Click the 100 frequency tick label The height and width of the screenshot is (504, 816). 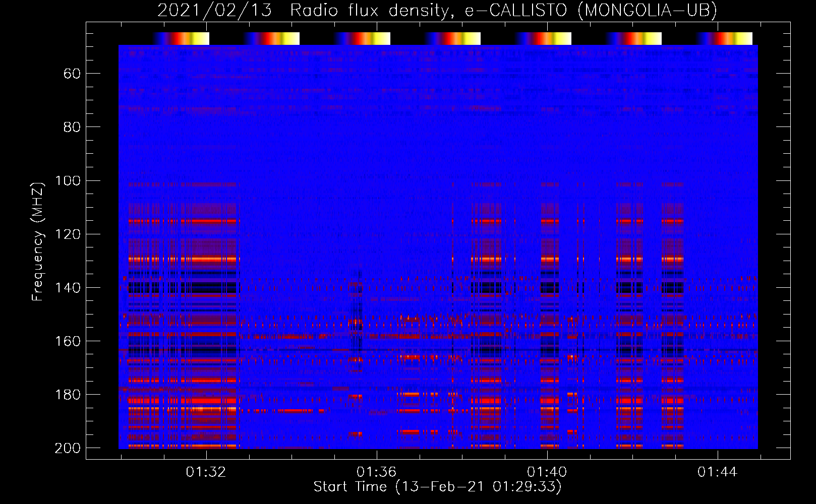pos(68,181)
